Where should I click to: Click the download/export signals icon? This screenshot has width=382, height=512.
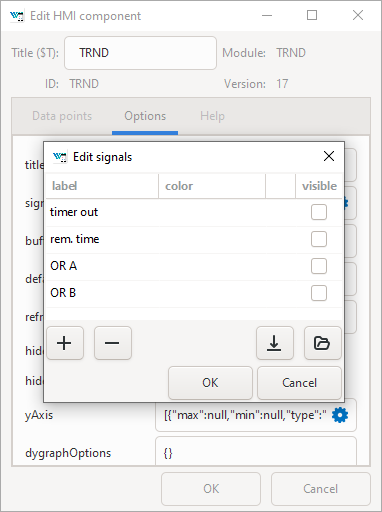coord(275,343)
